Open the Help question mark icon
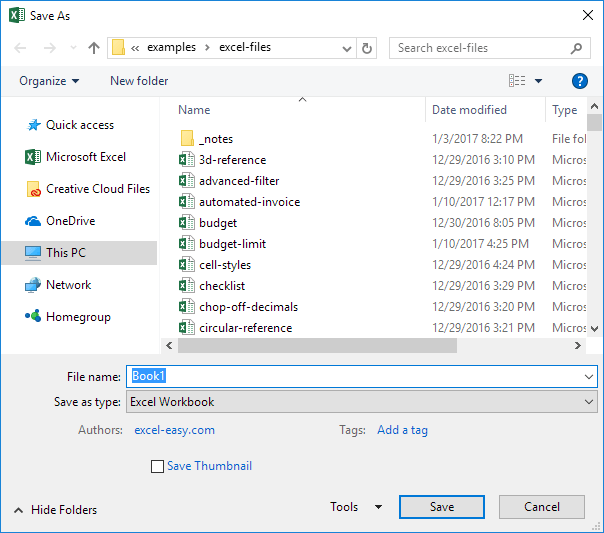 coord(579,81)
